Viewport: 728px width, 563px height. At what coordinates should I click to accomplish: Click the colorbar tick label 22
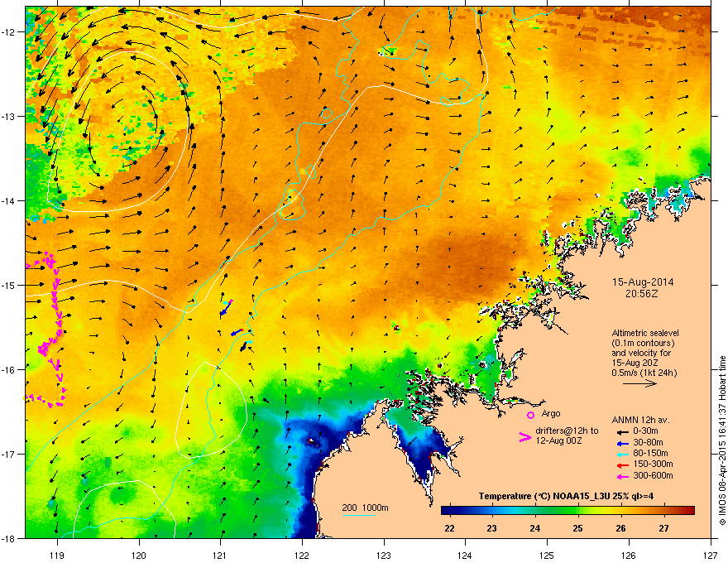(449, 528)
